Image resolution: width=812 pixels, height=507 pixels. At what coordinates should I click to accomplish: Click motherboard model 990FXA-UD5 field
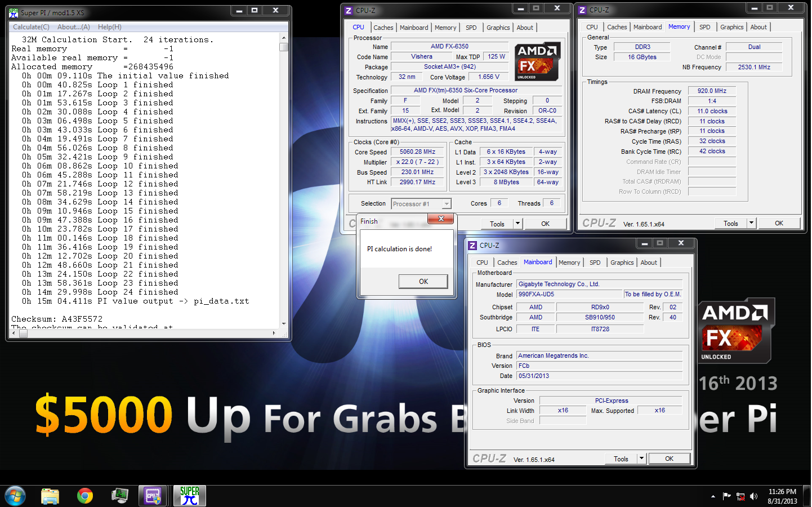tap(570, 294)
